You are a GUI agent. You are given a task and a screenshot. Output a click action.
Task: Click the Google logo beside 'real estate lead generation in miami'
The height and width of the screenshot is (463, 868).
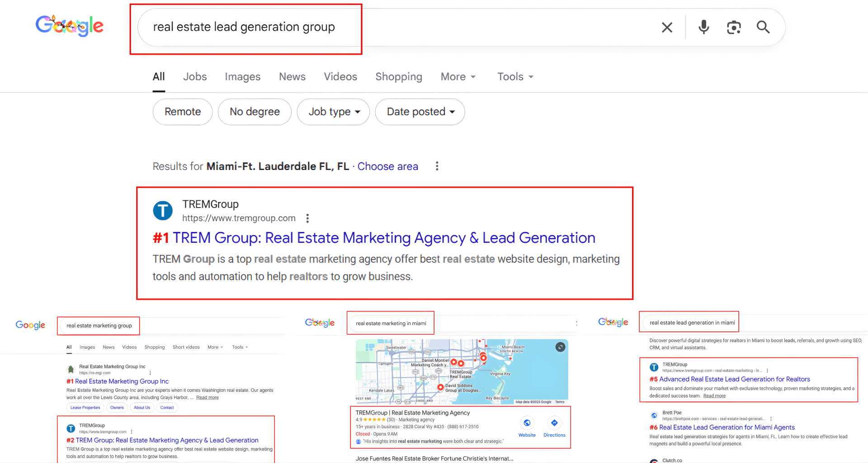[x=613, y=322]
